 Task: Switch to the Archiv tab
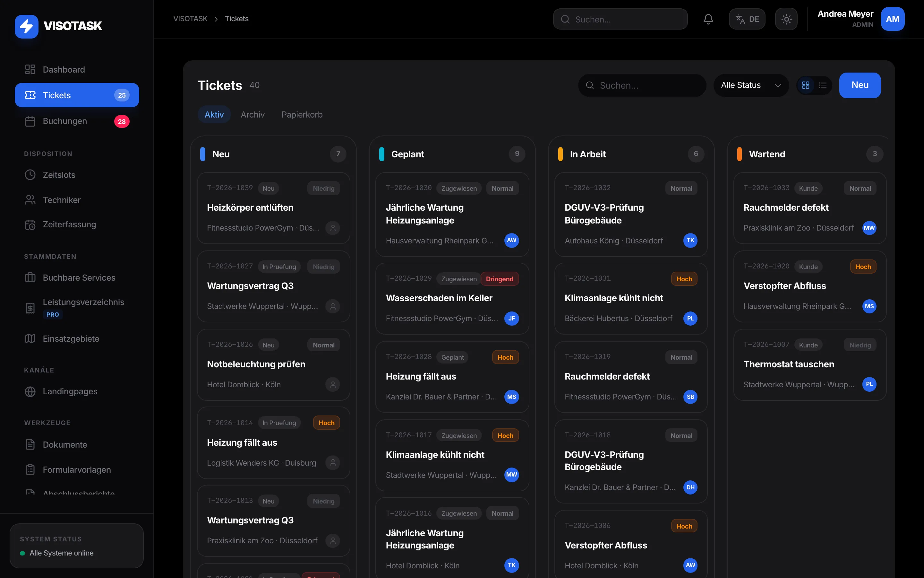[x=252, y=115]
